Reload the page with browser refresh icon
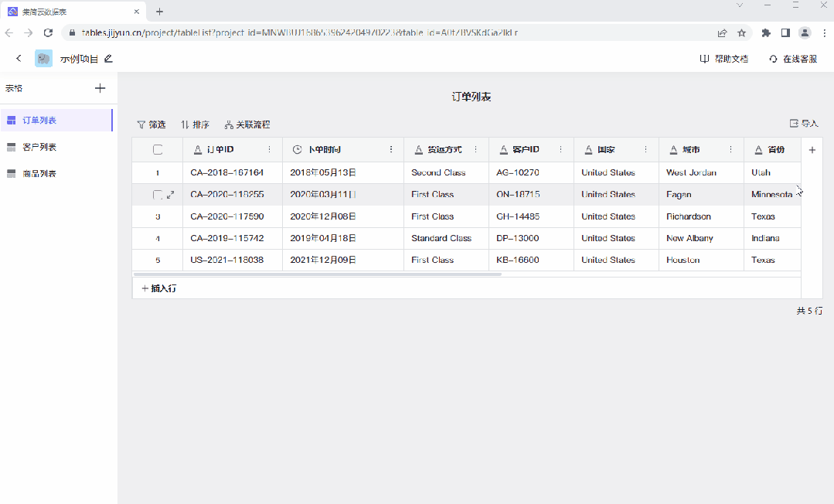 pos(49,33)
